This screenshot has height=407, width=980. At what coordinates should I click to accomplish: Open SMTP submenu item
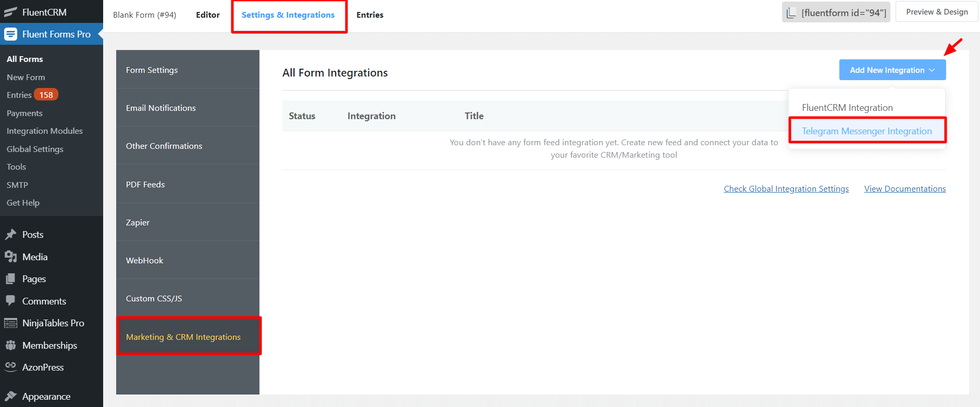coord(17,185)
